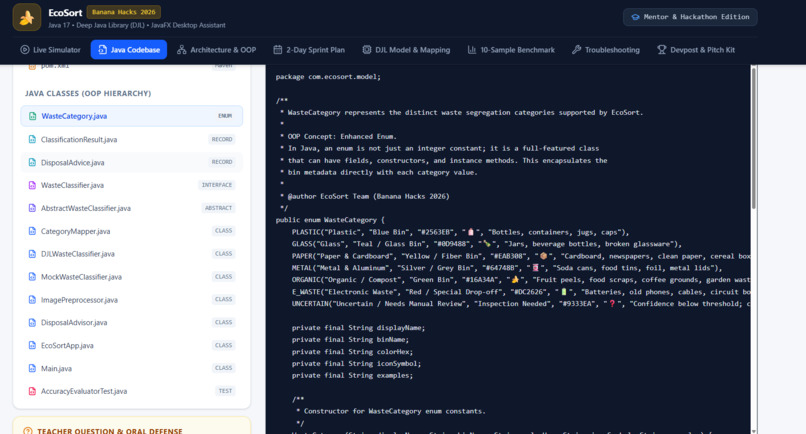Screen dimensions: 806x434
Task: Click the file icon of AbstractWasteClassifier.java
Action: 32,208
